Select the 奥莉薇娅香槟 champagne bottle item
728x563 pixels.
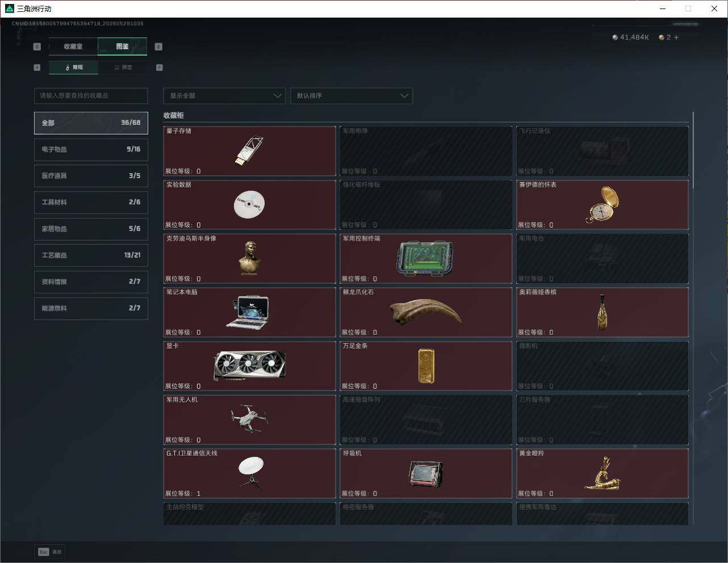602,312
